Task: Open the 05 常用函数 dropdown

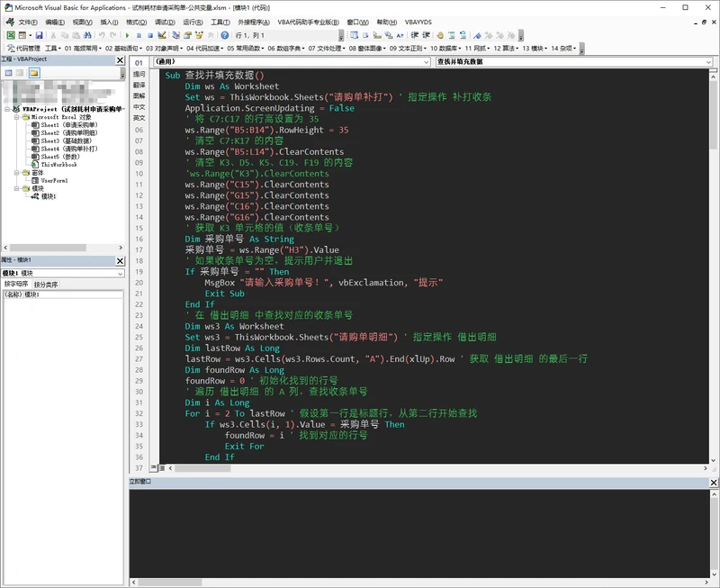Action: 245,49
